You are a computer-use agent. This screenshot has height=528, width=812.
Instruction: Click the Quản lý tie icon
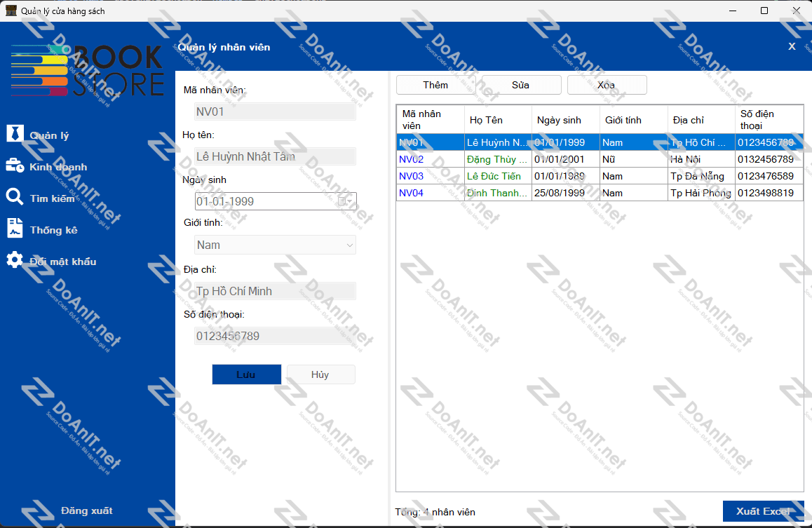15,133
